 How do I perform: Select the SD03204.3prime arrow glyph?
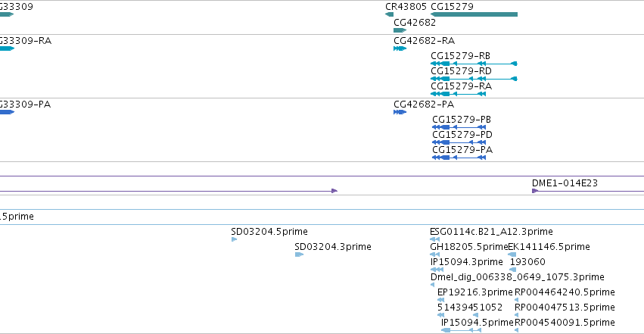pos(300,254)
